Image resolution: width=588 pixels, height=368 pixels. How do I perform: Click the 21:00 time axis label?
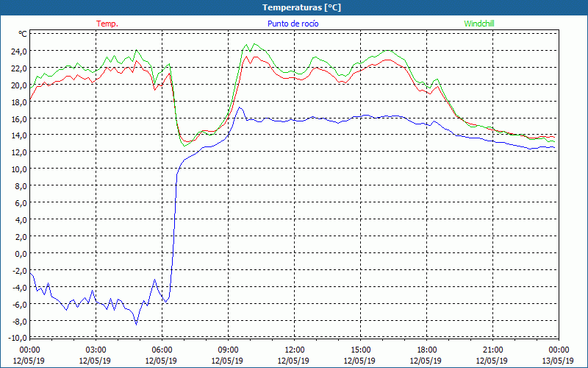[492, 350]
